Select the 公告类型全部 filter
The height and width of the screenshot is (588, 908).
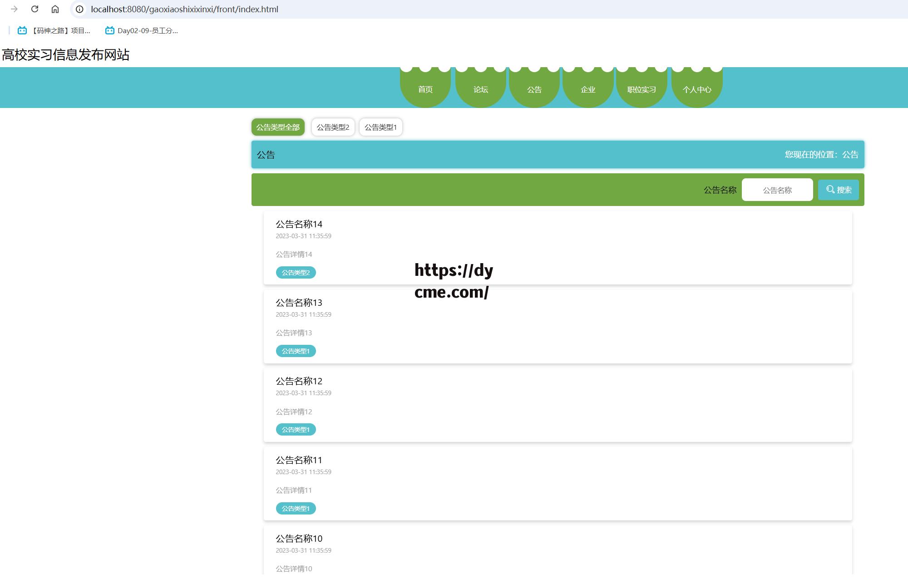click(x=278, y=127)
